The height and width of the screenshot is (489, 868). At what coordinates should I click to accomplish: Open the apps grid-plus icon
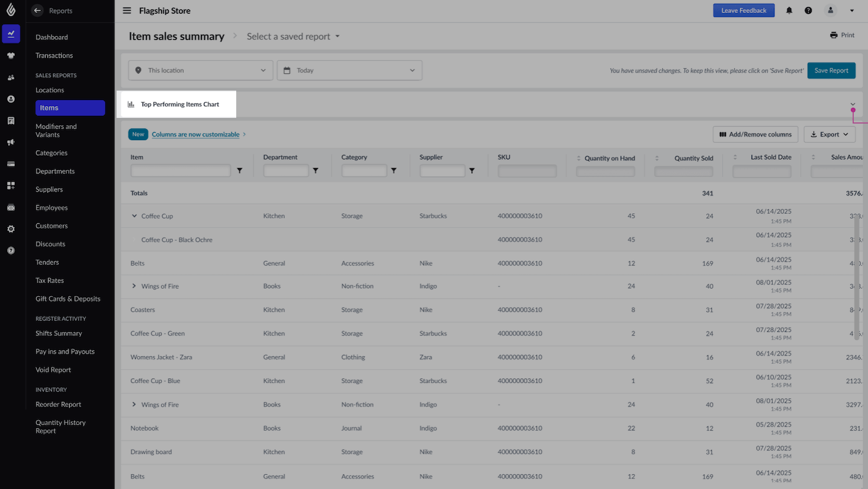(x=11, y=186)
